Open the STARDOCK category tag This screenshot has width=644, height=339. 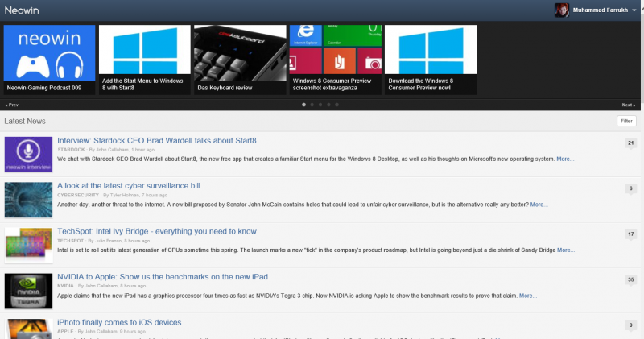click(71, 150)
